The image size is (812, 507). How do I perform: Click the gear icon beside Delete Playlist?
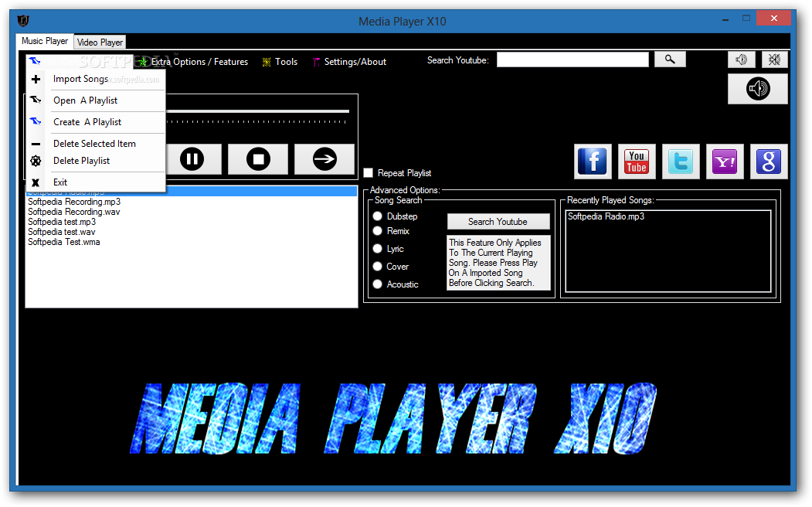tap(36, 161)
